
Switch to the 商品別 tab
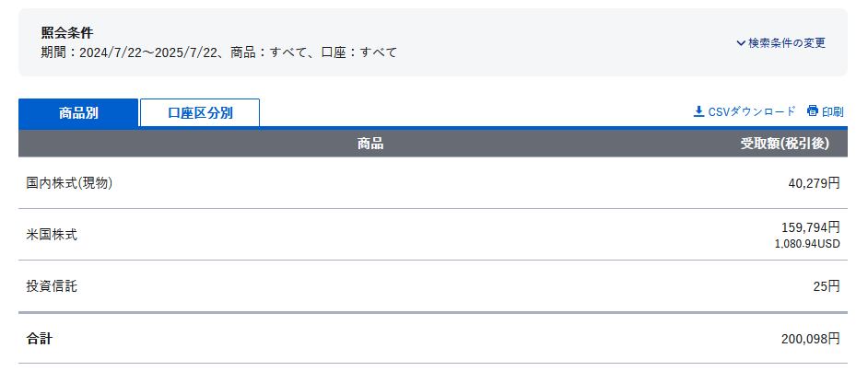tap(78, 113)
